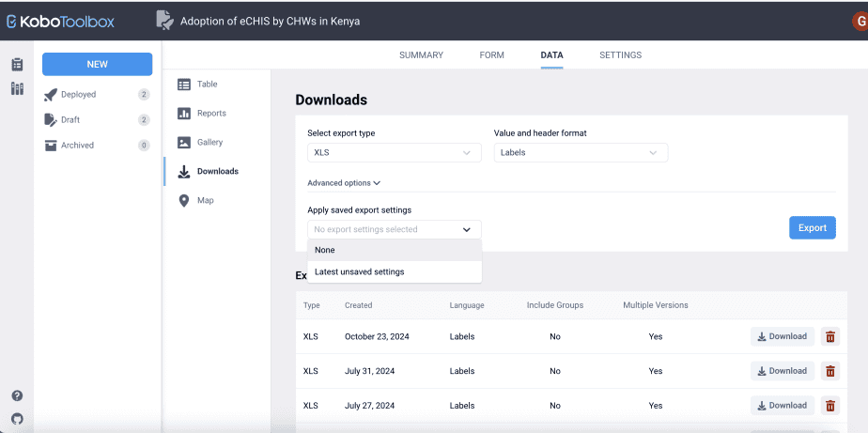Choose Latest unsaved settings option

pos(360,271)
